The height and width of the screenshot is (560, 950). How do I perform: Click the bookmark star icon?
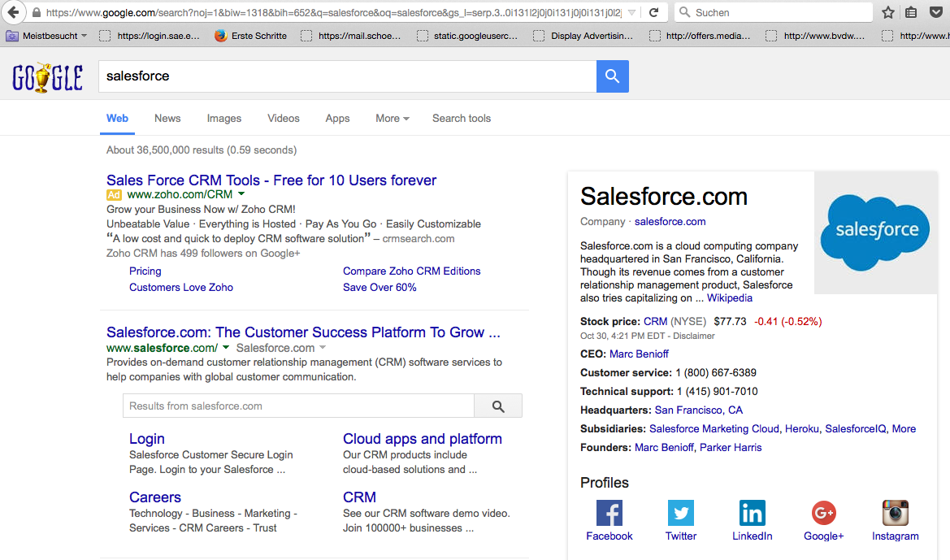coord(887,12)
